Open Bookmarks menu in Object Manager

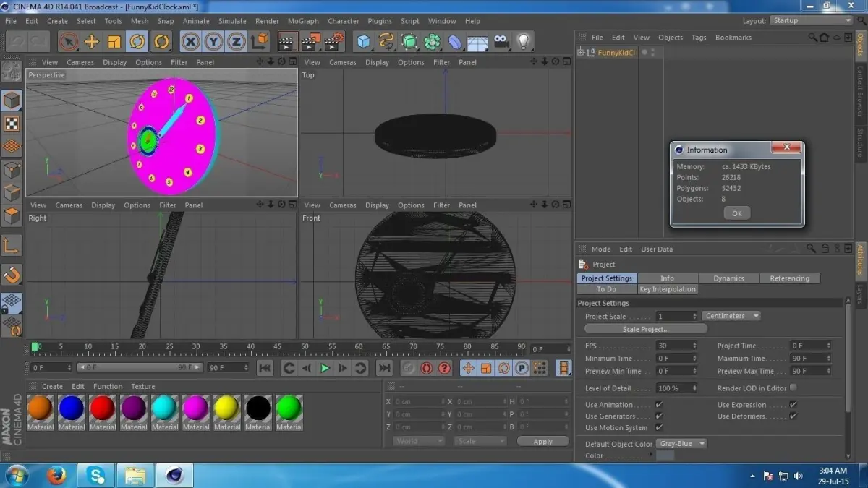tap(733, 38)
